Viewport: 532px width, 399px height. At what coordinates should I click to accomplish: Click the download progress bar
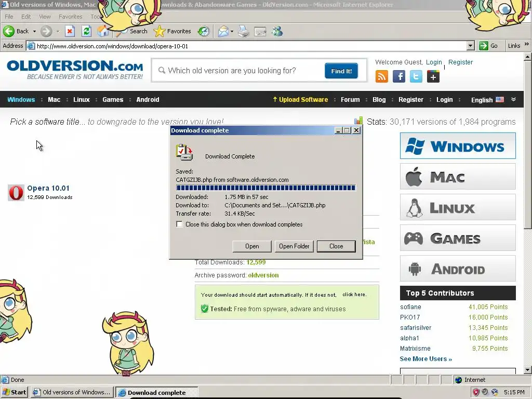click(265, 188)
